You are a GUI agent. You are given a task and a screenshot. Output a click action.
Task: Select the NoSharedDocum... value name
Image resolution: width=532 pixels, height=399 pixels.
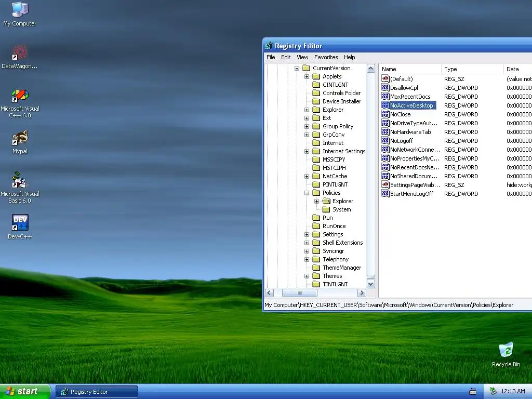tap(414, 176)
